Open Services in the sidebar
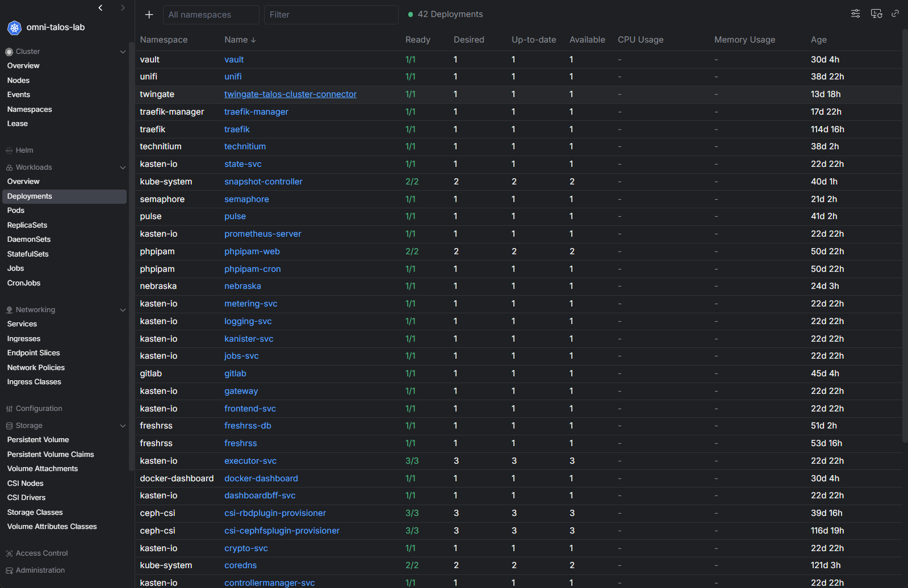 (22, 324)
